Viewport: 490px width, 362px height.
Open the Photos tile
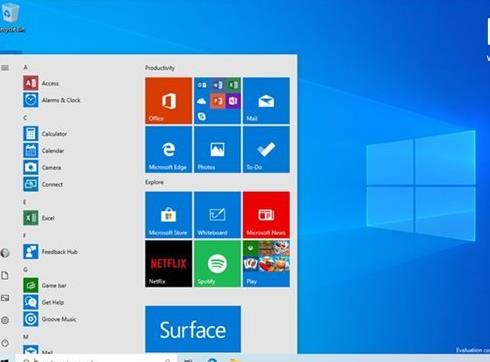click(217, 149)
